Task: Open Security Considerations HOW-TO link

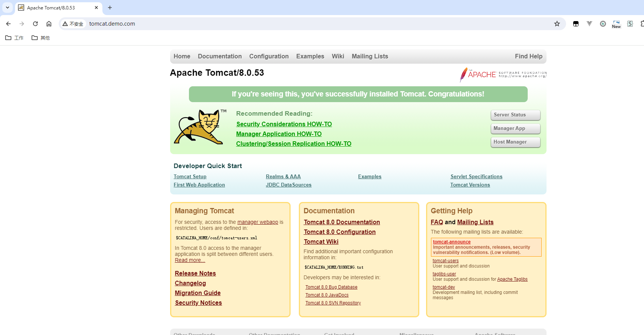Action: pos(284,124)
